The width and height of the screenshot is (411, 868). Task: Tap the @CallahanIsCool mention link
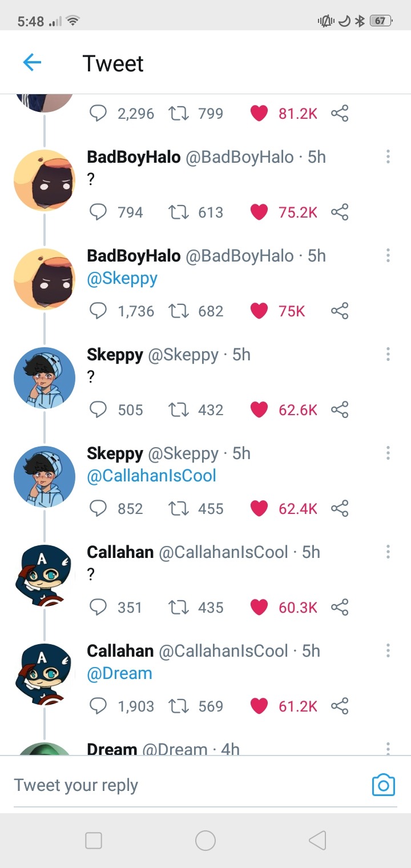tap(151, 476)
